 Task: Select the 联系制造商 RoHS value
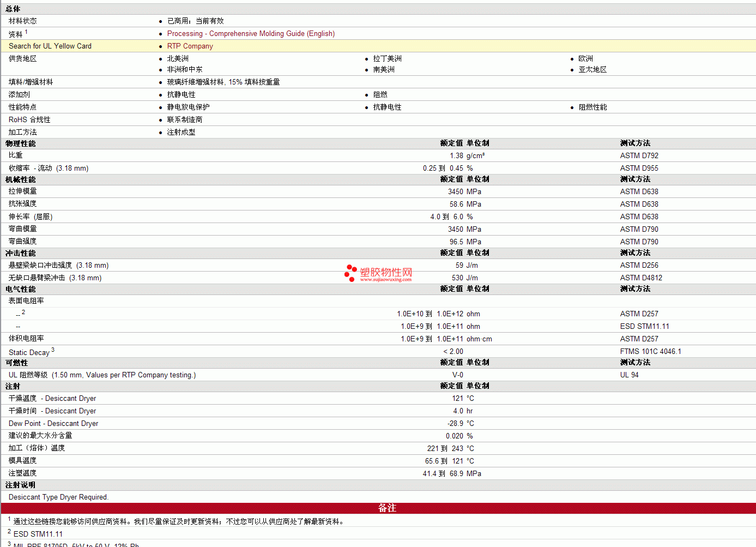pyautogui.click(x=185, y=120)
